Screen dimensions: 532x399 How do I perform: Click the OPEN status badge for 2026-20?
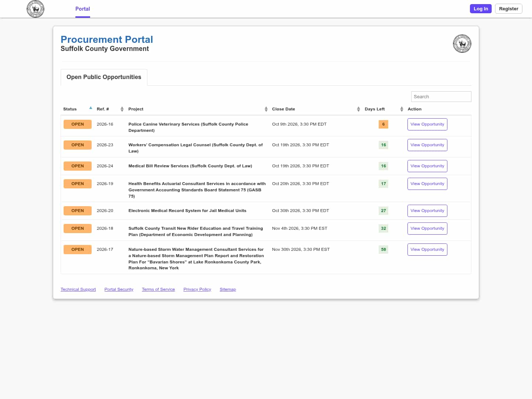tap(78, 211)
